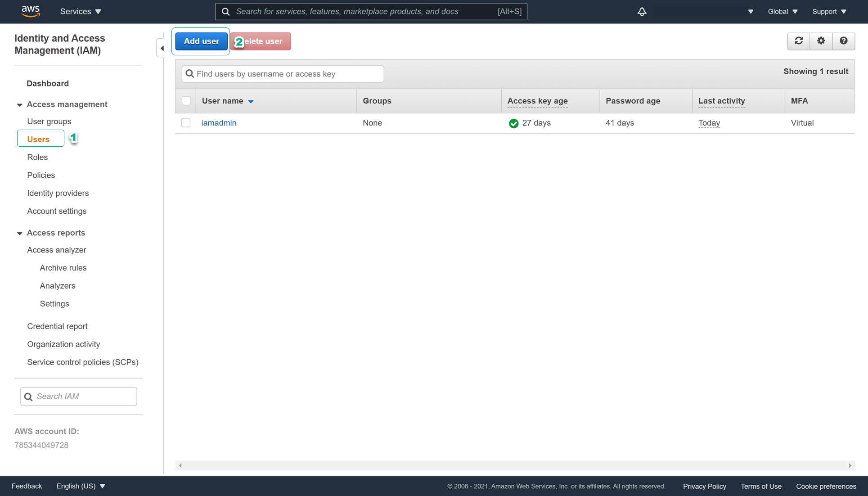
Task: Click the help question mark icon
Action: pos(844,41)
